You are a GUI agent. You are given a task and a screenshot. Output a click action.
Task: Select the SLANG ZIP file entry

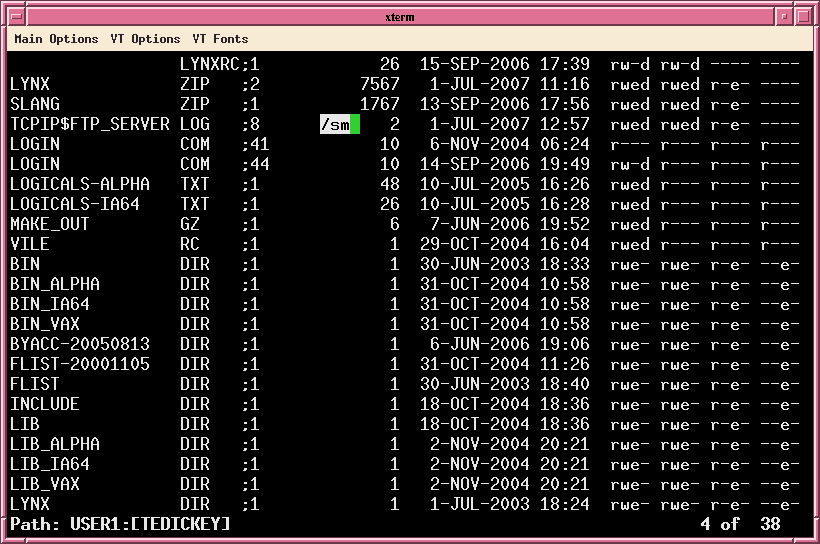(35, 104)
